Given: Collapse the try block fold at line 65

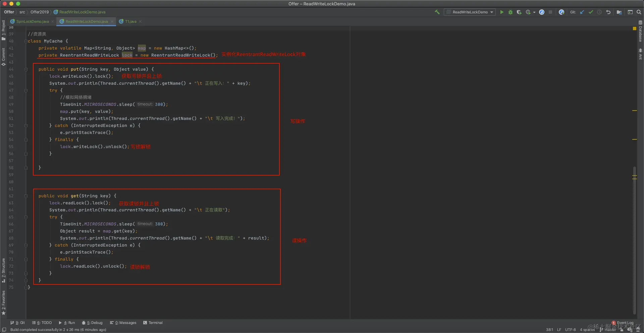Looking at the screenshot, I should pos(26,217).
